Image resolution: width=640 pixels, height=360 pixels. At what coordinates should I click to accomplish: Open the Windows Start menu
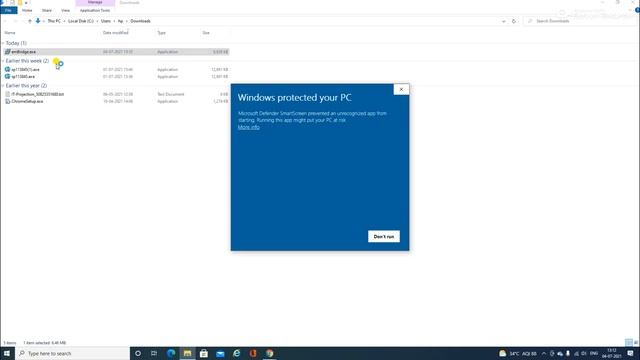click(x=7, y=353)
